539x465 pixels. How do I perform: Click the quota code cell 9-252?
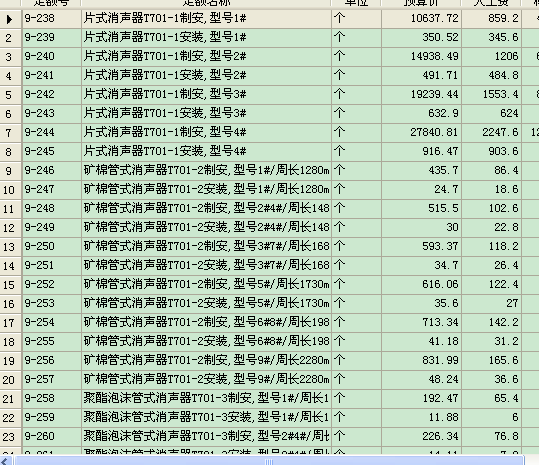coord(52,285)
